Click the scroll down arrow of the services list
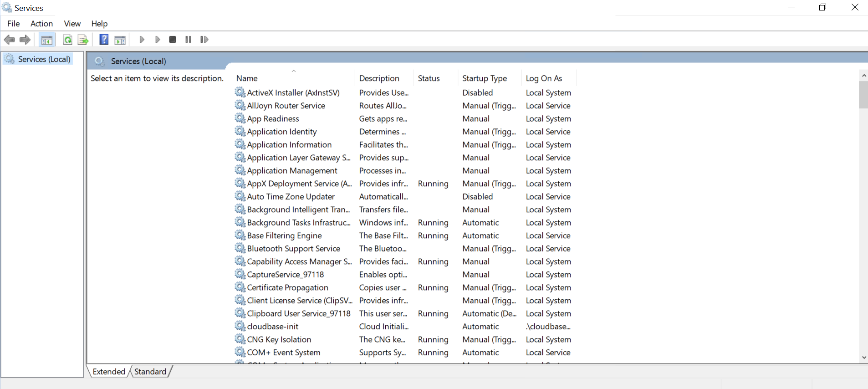868x389 pixels. pos(863,358)
